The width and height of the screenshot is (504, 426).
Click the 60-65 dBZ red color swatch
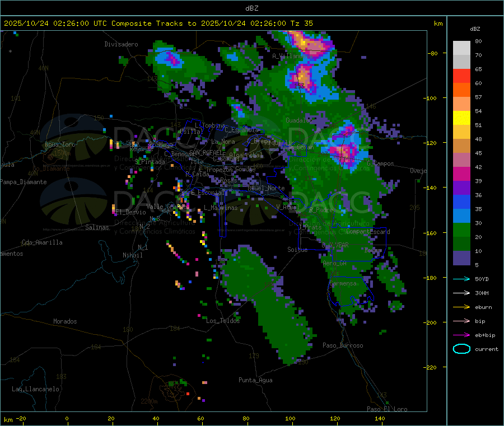coord(461,76)
